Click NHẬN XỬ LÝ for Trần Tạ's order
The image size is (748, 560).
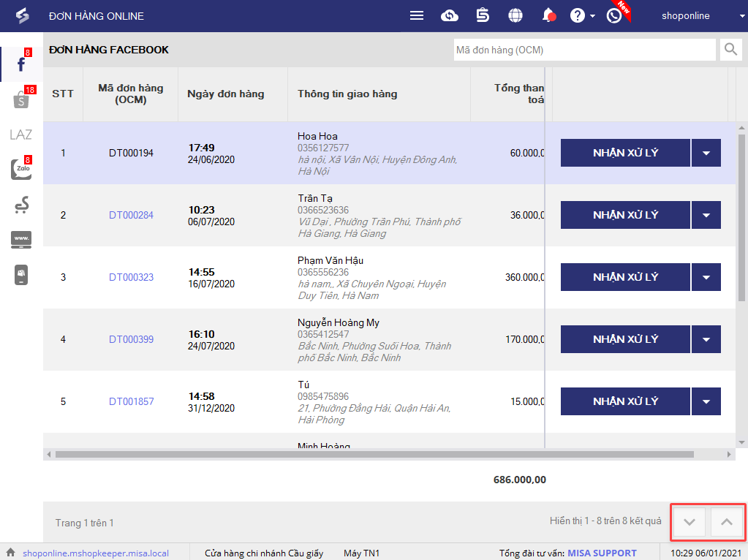point(625,215)
